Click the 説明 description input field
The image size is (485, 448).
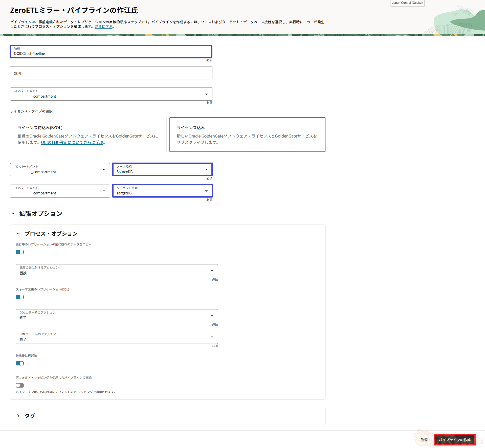coord(111,73)
